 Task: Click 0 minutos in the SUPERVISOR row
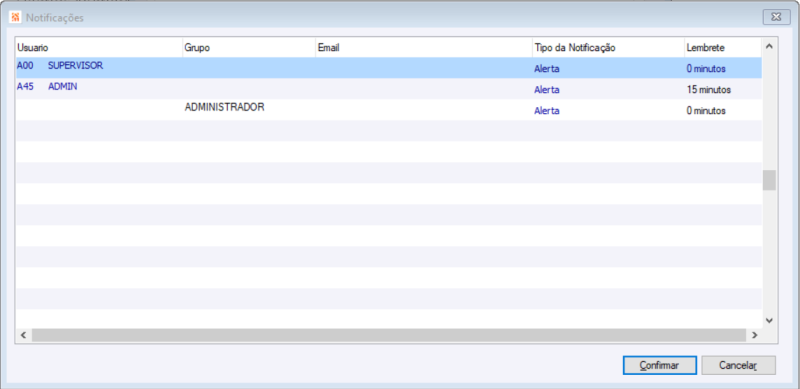706,68
